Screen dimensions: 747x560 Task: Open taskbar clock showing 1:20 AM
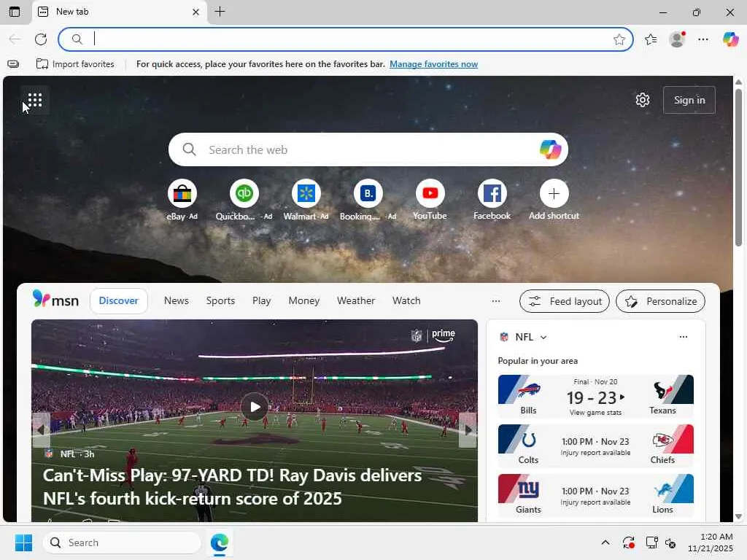coord(711,542)
